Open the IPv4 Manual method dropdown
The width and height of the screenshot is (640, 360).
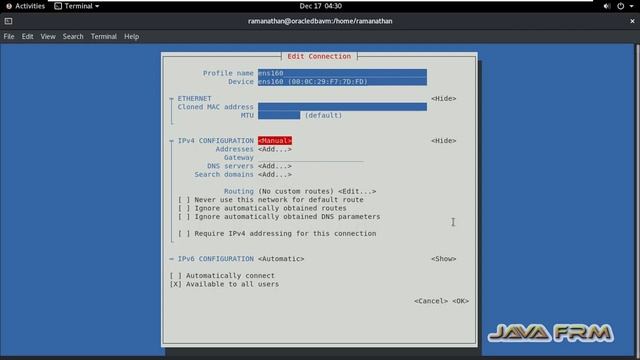click(x=275, y=140)
